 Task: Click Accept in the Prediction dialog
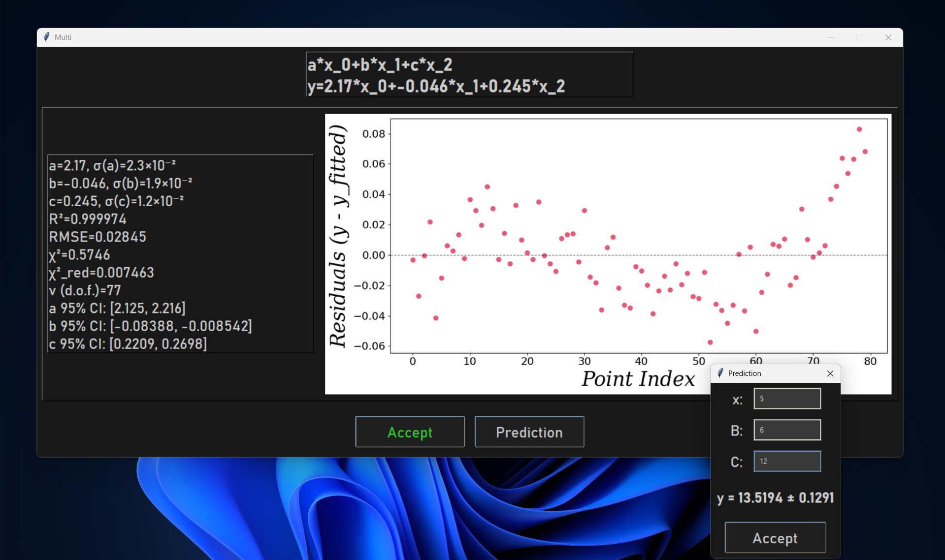point(775,537)
